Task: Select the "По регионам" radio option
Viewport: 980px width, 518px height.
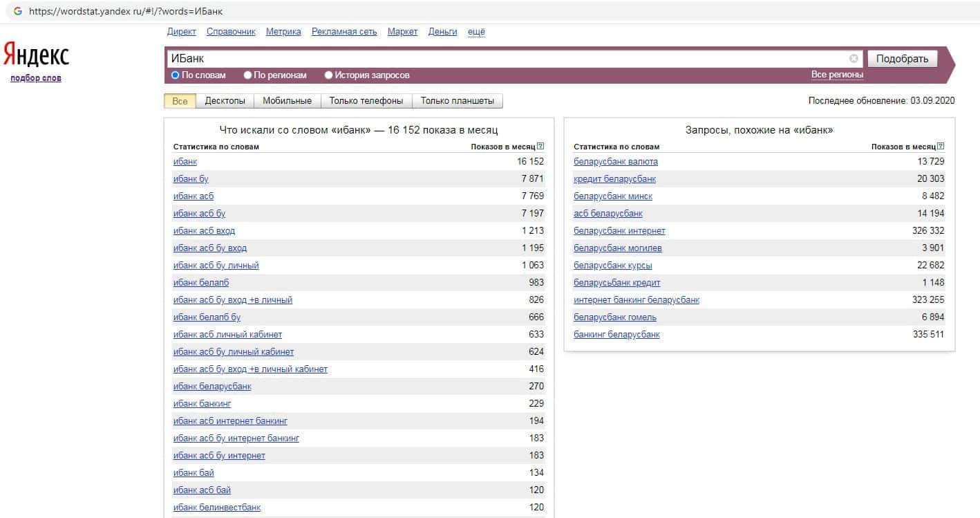Action: 248,75
